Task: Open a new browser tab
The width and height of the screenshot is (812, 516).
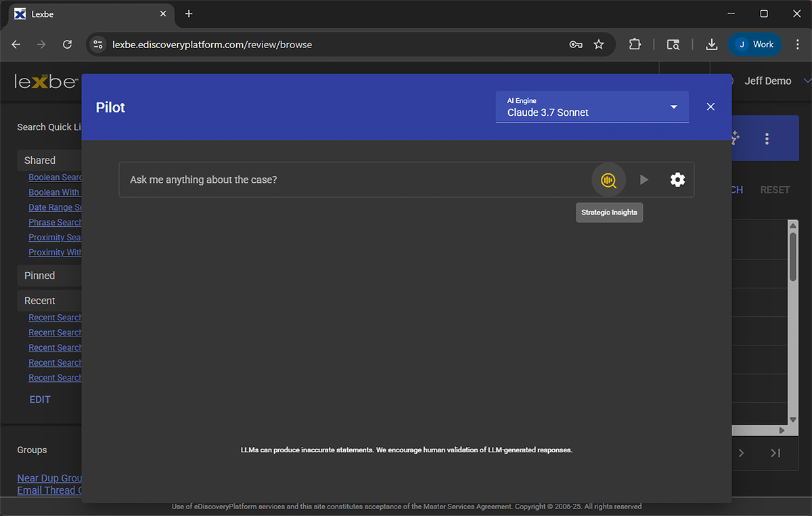Action: [189, 14]
